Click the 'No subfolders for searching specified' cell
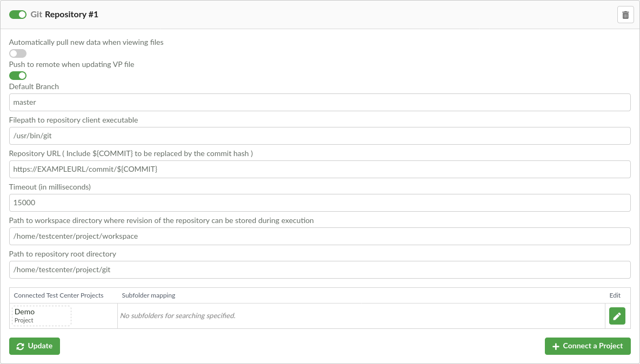Image resolution: width=640 pixels, height=364 pixels. [x=178, y=316]
